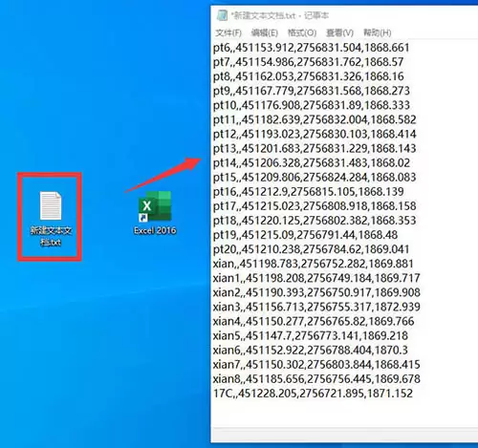This screenshot has width=478, height=448.
Task: Place cursor in the 17C last line
Action: click(313, 394)
